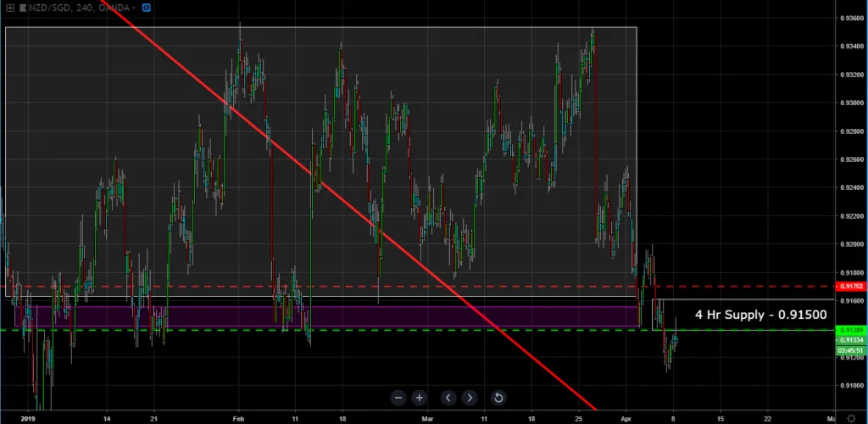Click the 0.91000 price axis value
Viewport: 868px width, 424px height.
click(x=852, y=385)
